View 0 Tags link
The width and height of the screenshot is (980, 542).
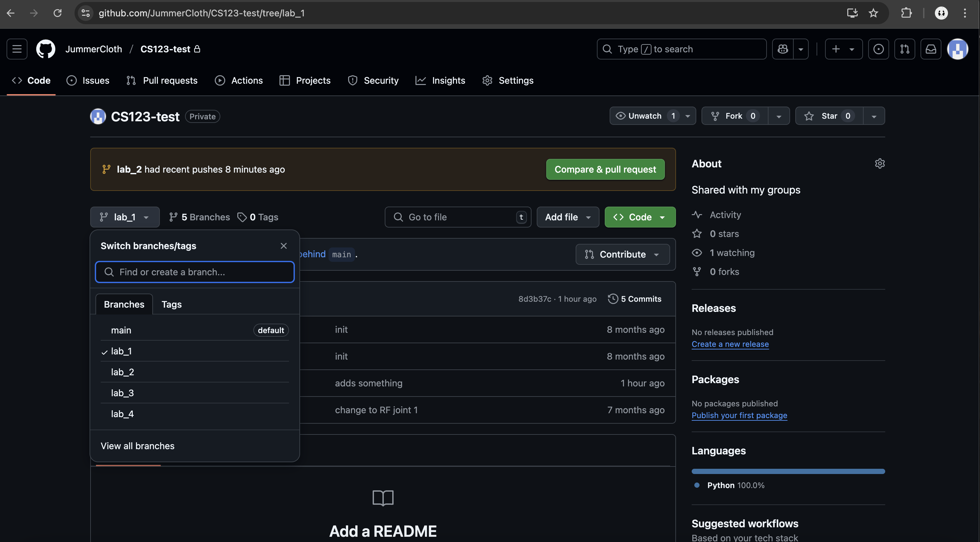point(258,217)
